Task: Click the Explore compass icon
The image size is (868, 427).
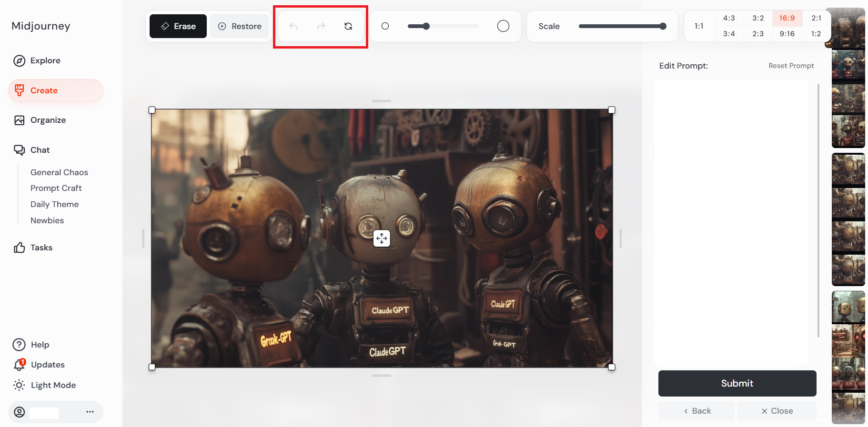Action: (19, 60)
